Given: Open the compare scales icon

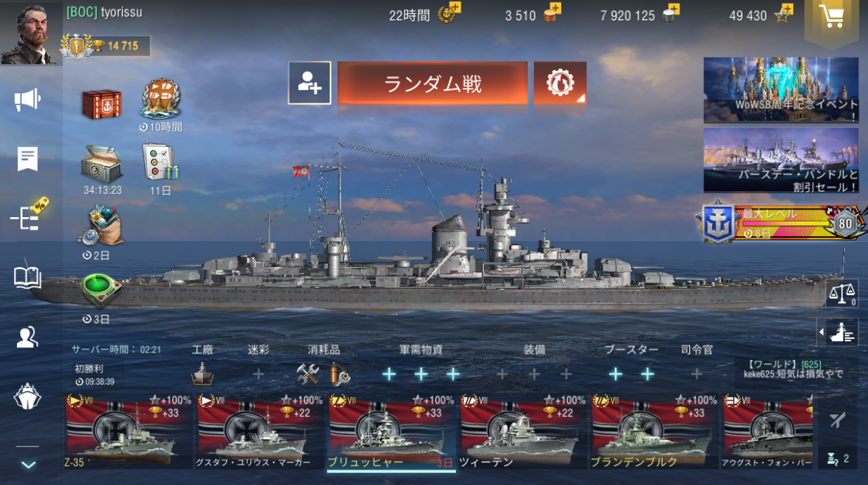Looking at the screenshot, I should (x=842, y=292).
